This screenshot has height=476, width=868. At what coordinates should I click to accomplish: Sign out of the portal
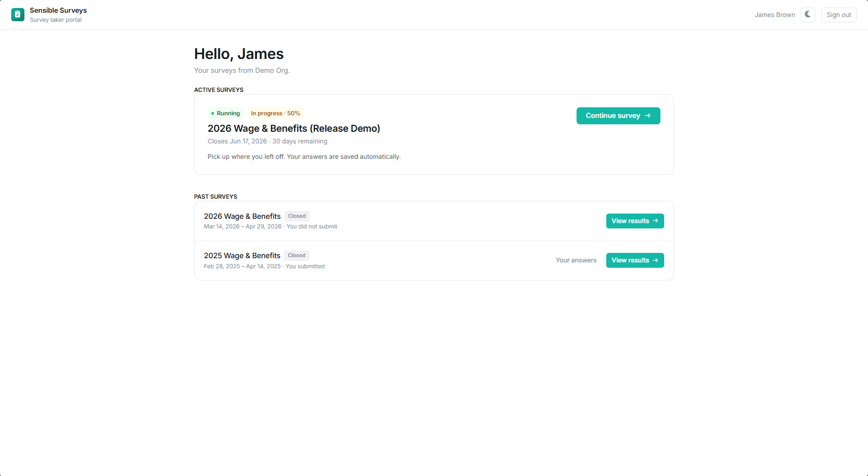point(839,15)
